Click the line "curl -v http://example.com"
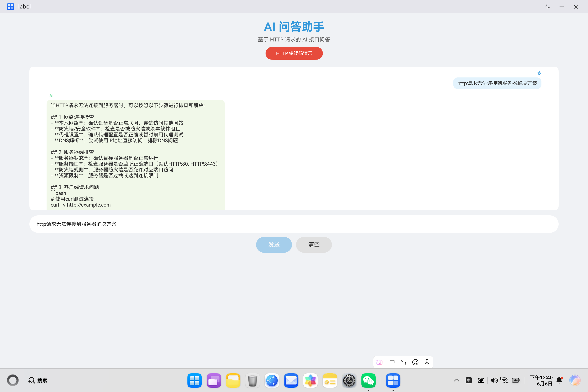The width and height of the screenshot is (588, 392). click(80, 205)
